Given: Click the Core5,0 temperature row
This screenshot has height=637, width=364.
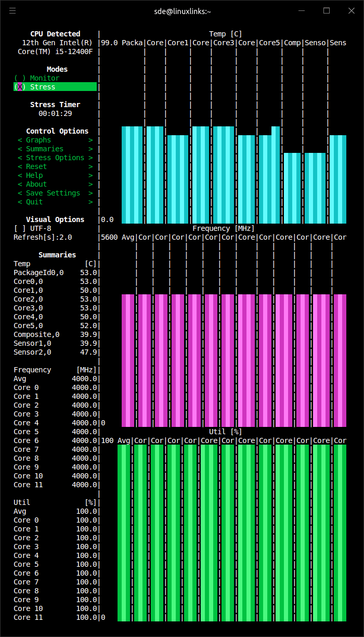Looking at the screenshot, I should pos(55,326).
